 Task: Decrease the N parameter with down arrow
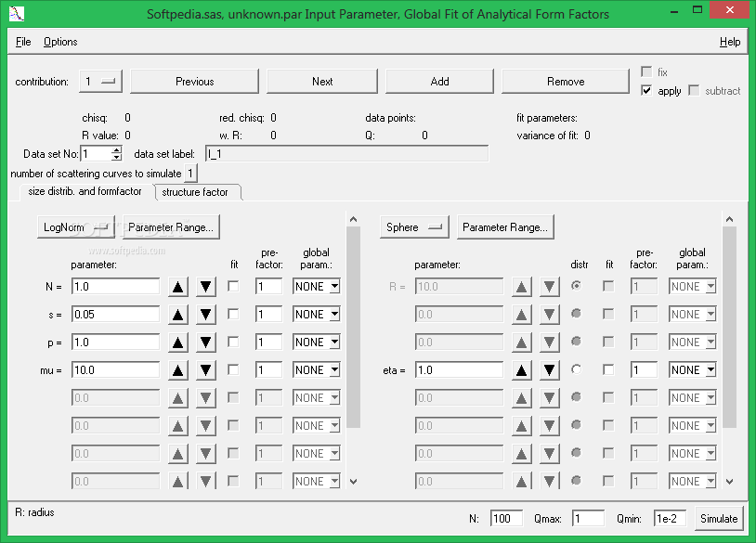click(x=206, y=287)
